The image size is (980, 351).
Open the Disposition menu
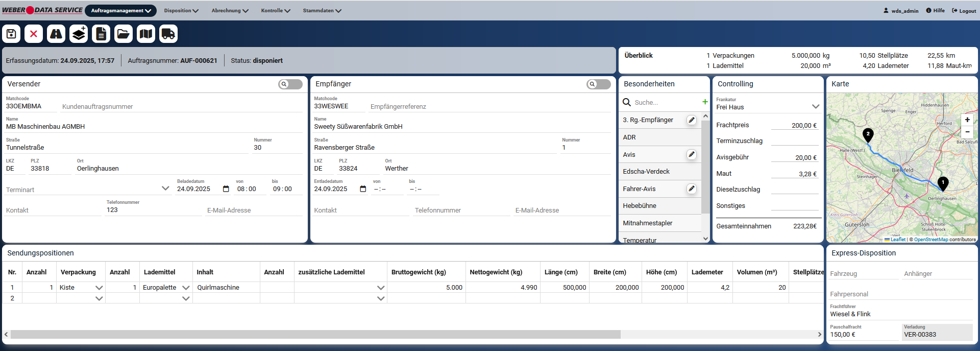[181, 11]
